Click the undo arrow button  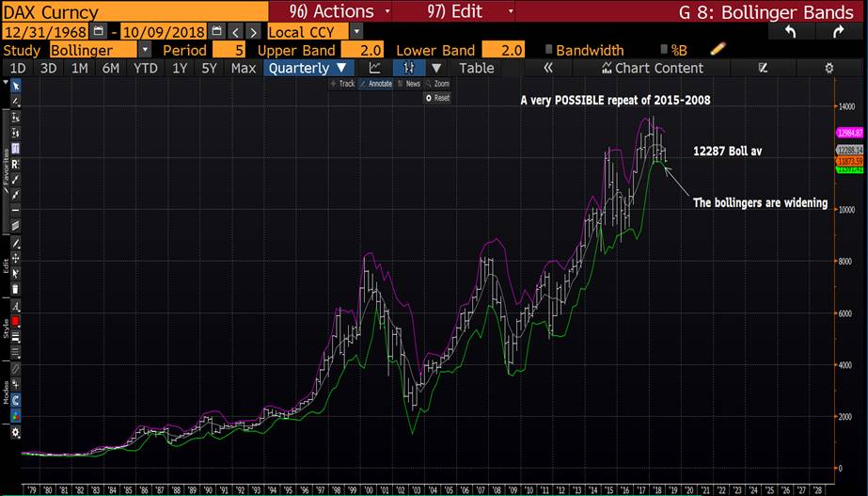click(791, 32)
